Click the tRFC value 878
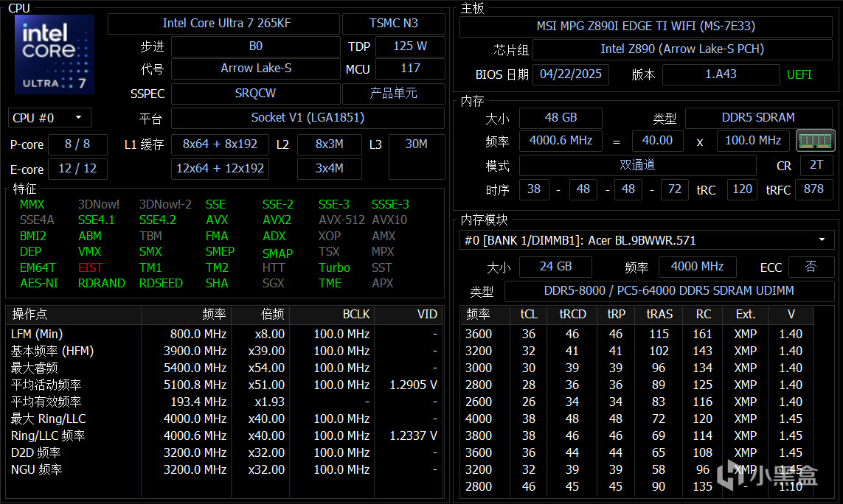Viewport: 843px width, 504px height. tap(813, 189)
